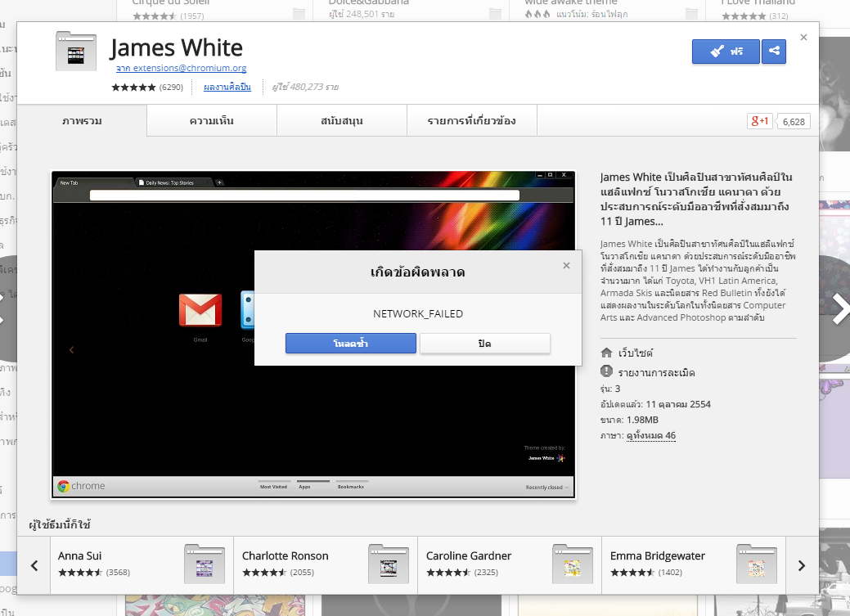Click the reload button (โหลดซ้ำ)
850x616 pixels.
tap(351, 344)
